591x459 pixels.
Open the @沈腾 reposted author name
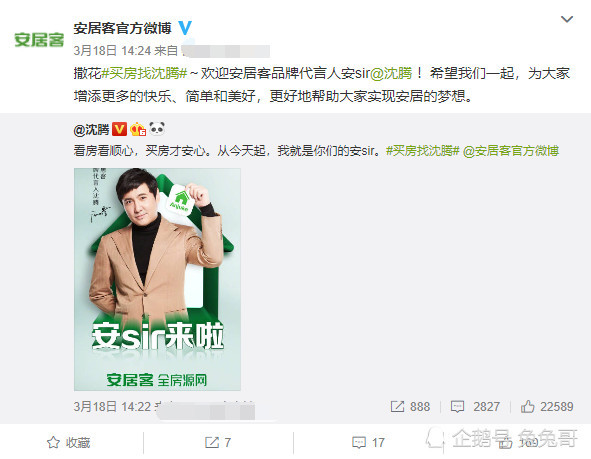(x=91, y=130)
